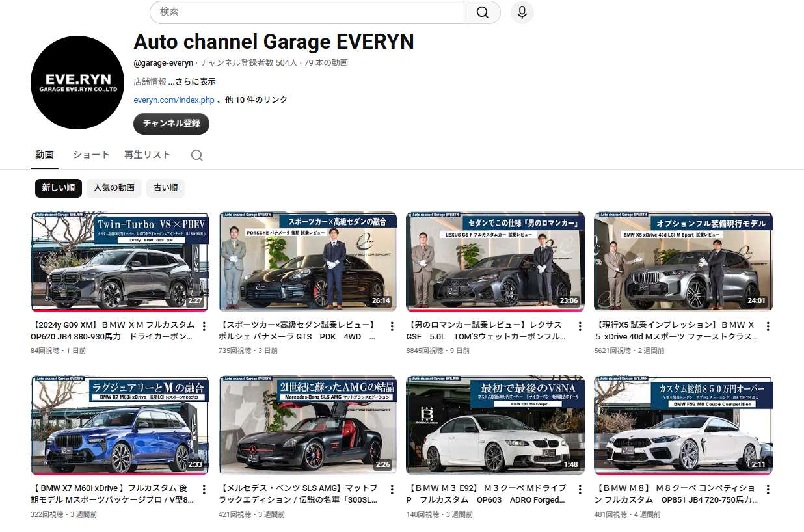Click the チャンネル登録 subscribe button

[x=171, y=124]
